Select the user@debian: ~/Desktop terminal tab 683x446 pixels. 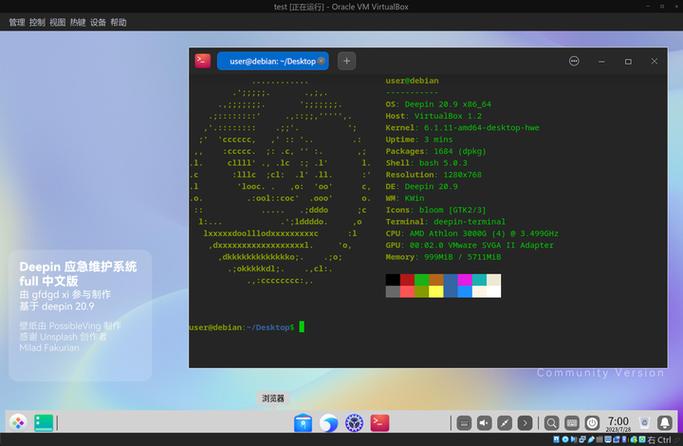click(273, 61)
